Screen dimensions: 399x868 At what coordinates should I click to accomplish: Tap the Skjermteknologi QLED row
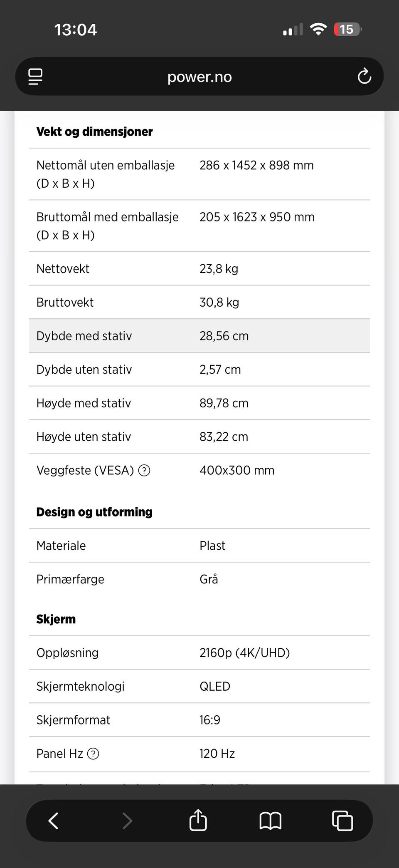point(199,686)
